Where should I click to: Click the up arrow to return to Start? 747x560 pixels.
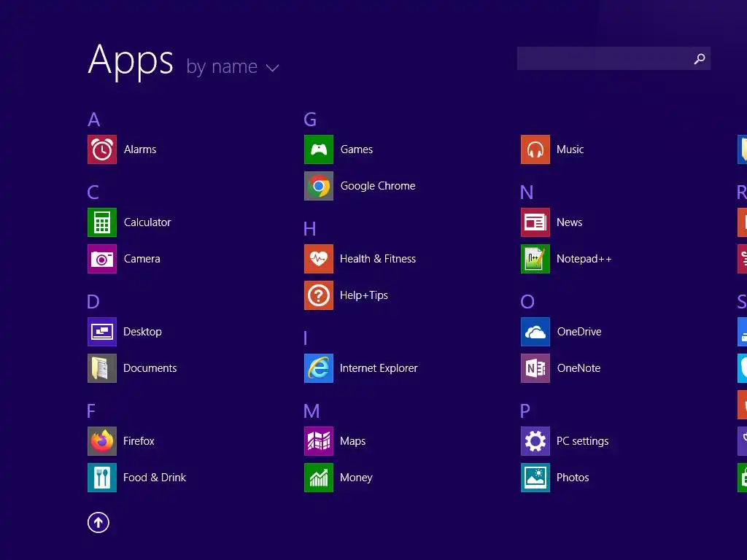click(x=98, y=523)
